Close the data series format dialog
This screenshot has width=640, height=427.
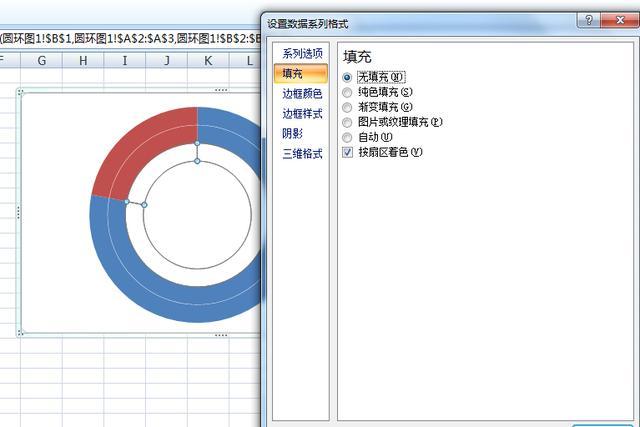tap(620, 20)
